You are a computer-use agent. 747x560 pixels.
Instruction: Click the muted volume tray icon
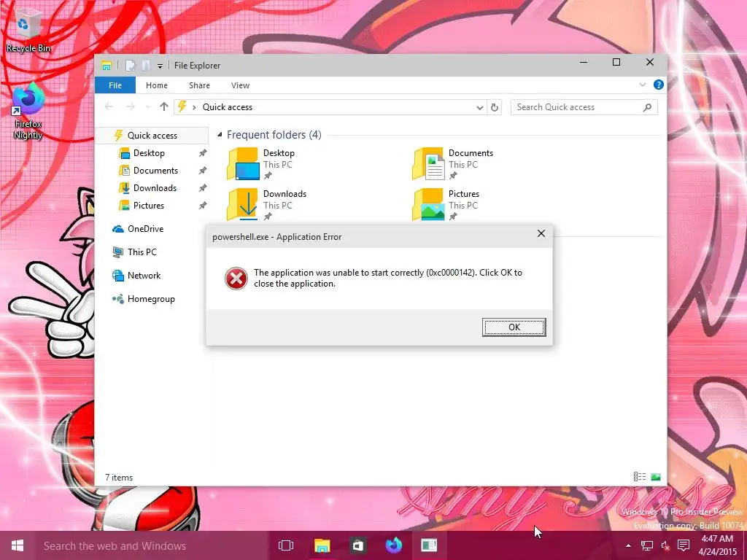pyautogui.click(x=665, y=545)
